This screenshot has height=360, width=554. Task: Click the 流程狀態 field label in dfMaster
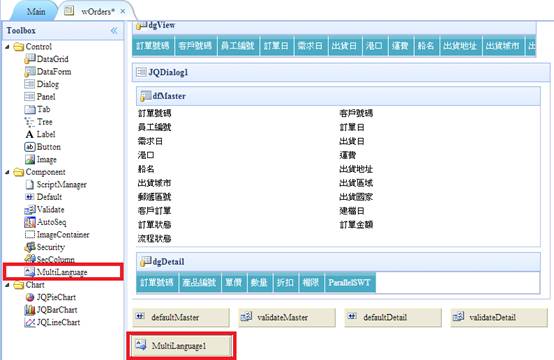coord(154,238)
